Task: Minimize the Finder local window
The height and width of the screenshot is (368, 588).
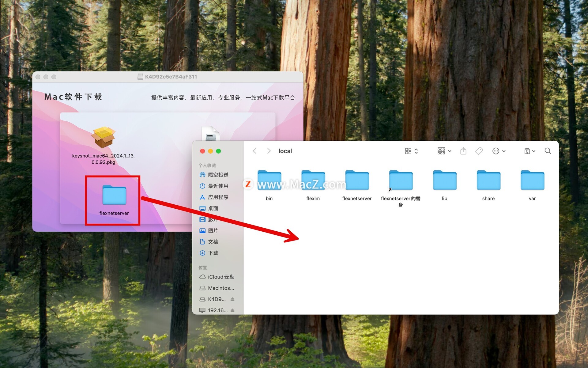Action: 210,151
